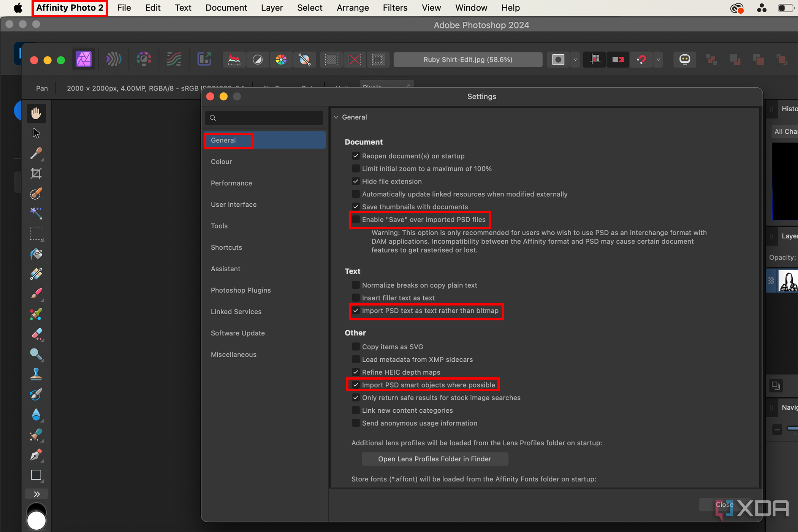Click the Settings search field
Viewport: 798px width, 532px height.
(x=264, y=118)
